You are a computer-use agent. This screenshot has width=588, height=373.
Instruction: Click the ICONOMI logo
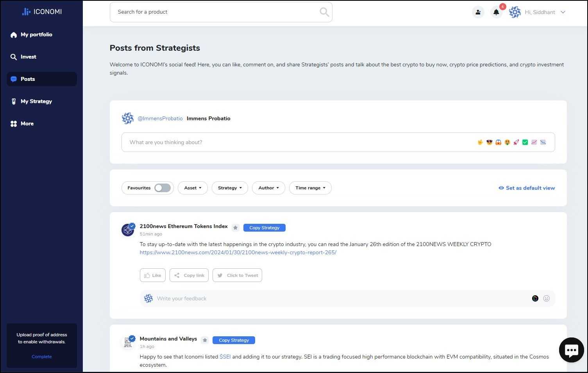coord(41,11)
